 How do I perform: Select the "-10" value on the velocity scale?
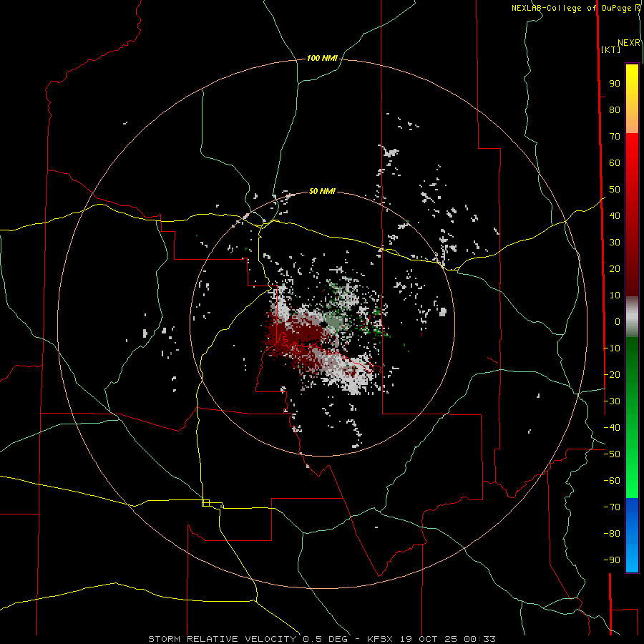click(x=612, y=348)
